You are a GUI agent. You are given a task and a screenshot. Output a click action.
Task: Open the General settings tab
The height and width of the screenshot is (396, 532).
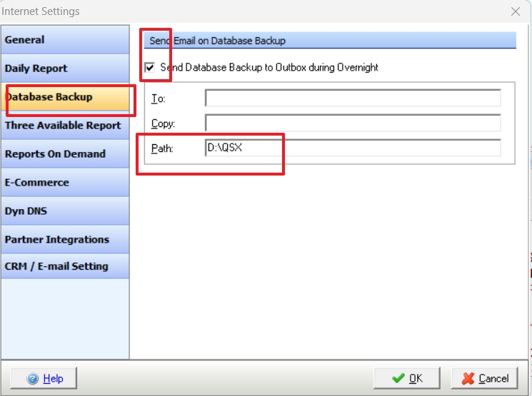click(65, 40)
